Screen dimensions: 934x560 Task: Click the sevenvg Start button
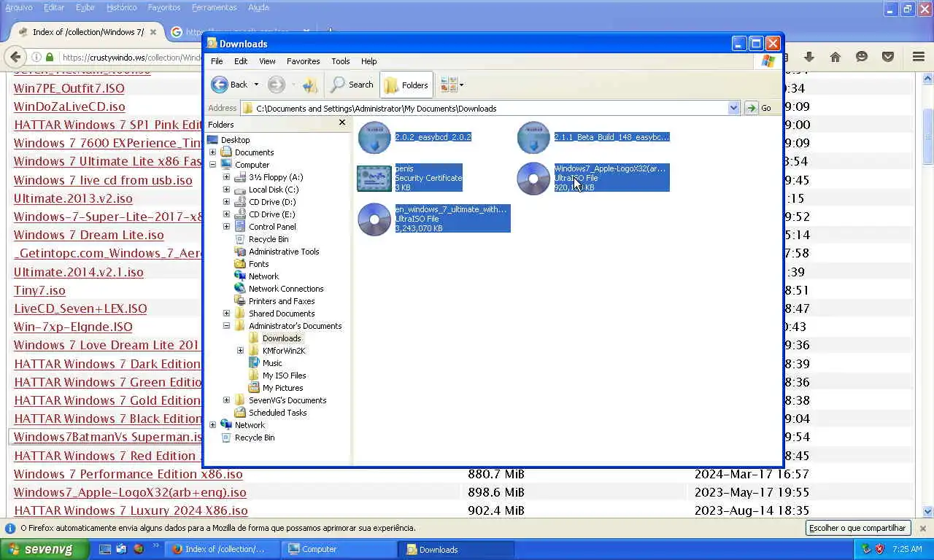point(44,549)
